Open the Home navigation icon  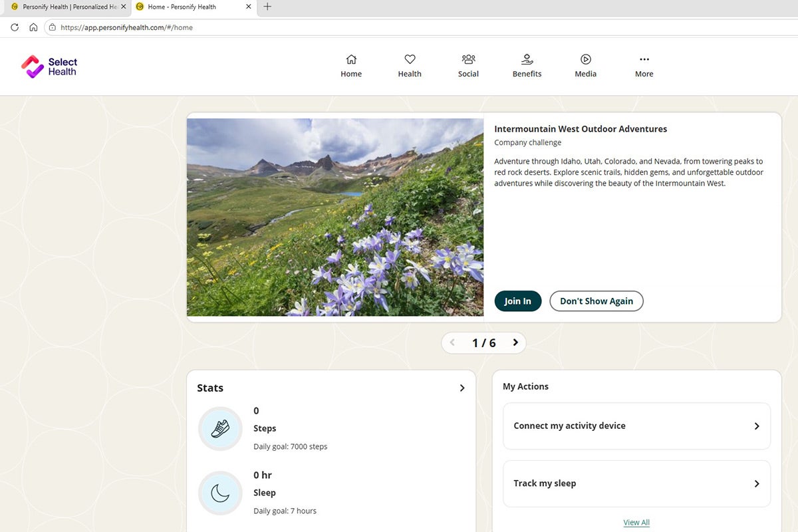click(x=351, y=59)
